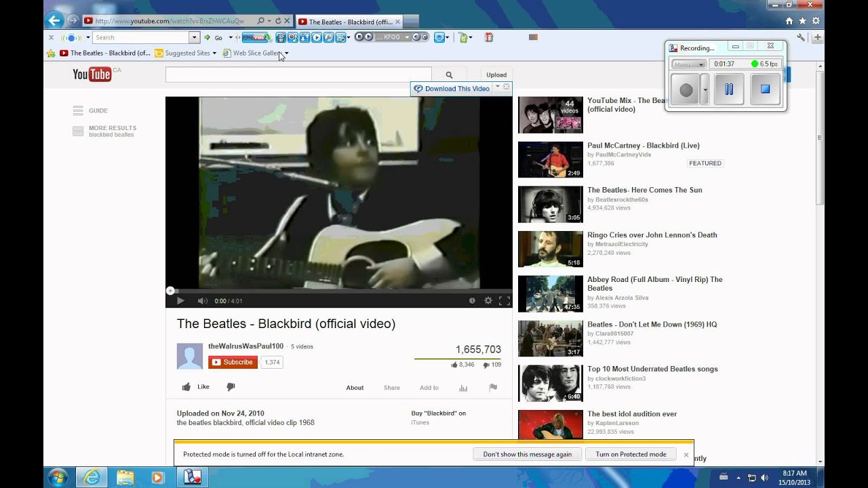Go back using the browser back arrow

pos(55,21)
